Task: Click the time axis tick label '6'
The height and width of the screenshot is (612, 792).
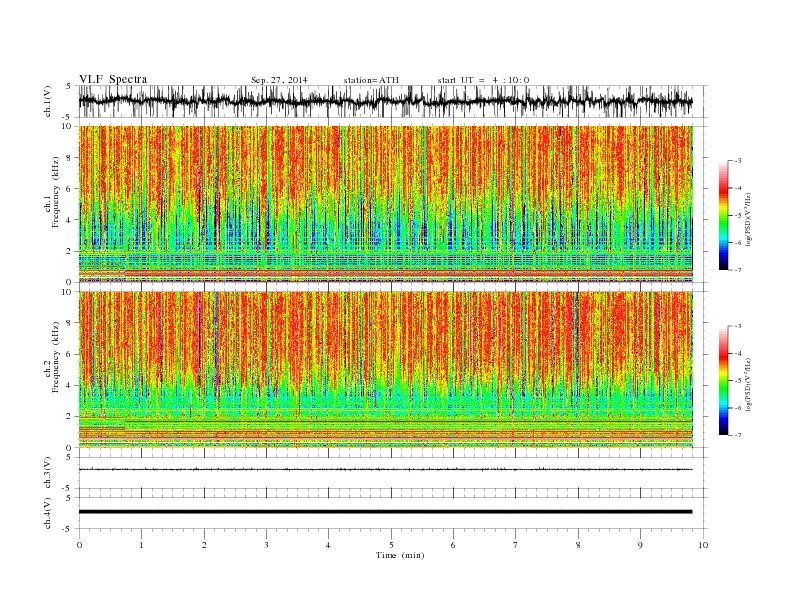Action: coord(454,545)
